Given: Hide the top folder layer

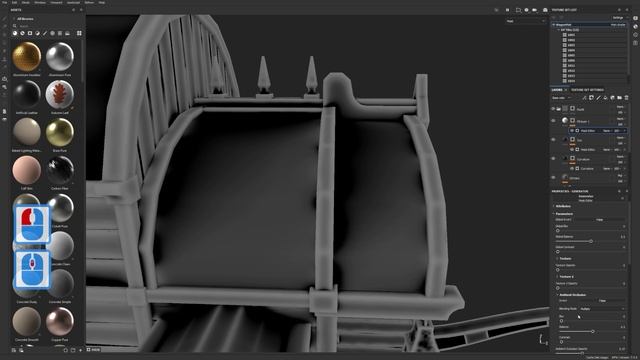Looking at the screenshot, I should tap(553, 109).
